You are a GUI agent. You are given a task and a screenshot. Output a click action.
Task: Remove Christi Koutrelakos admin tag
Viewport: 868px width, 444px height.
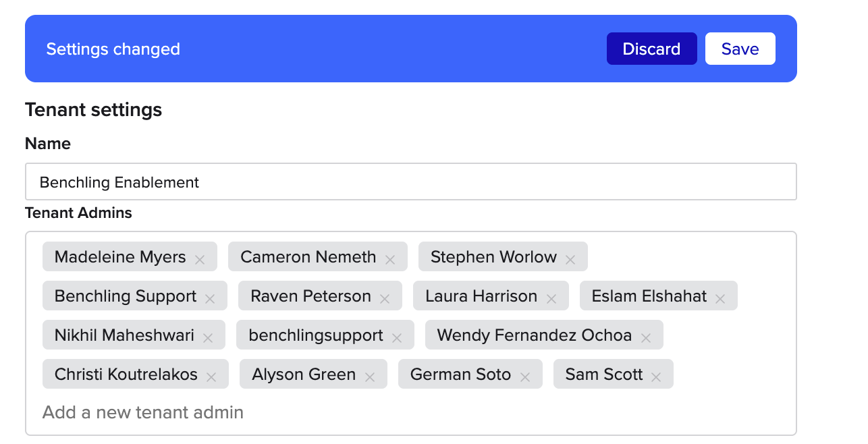pyautogui.click(x=211, y=377)
